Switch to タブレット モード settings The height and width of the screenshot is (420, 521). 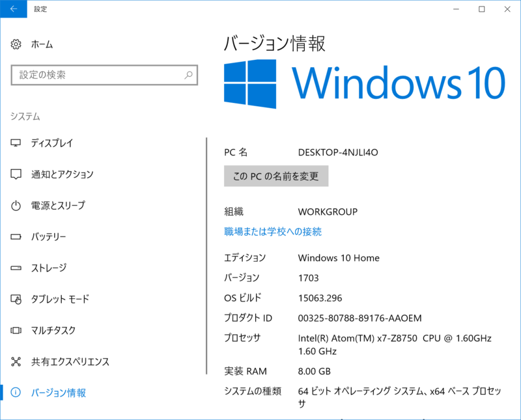click(60, 299)
